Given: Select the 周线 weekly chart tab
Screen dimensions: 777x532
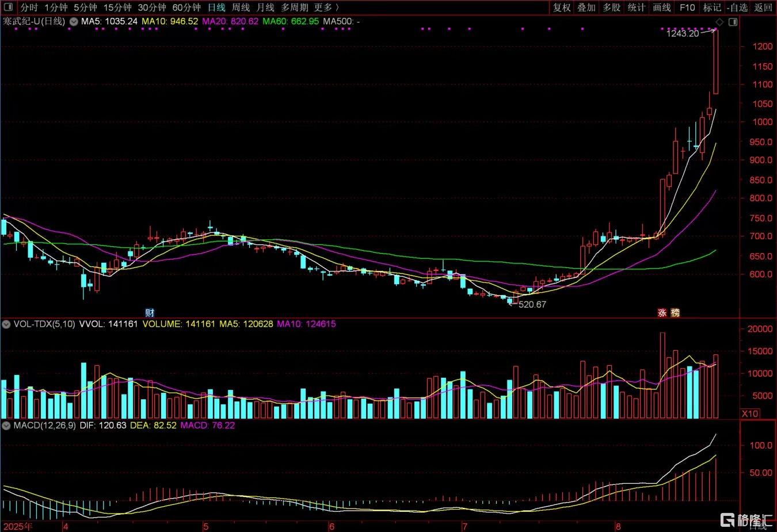Looking at the screenshot, I should (241, 7).
